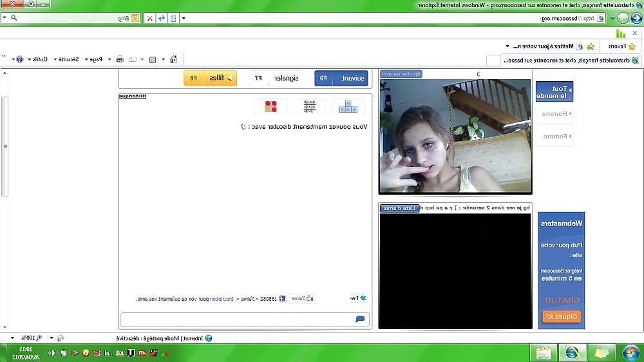Click the Favoris button
The width and height of the screenshot is (644, 362).
[x=622, y=46]
